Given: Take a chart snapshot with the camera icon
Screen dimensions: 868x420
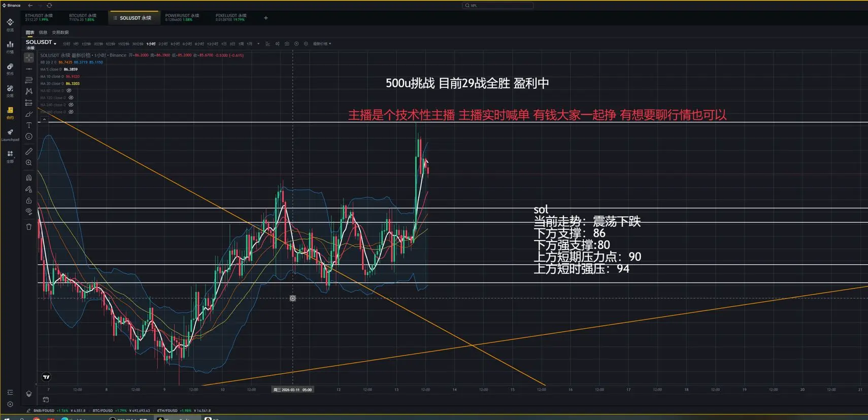Looking at the screenshot, I should 287,44.
